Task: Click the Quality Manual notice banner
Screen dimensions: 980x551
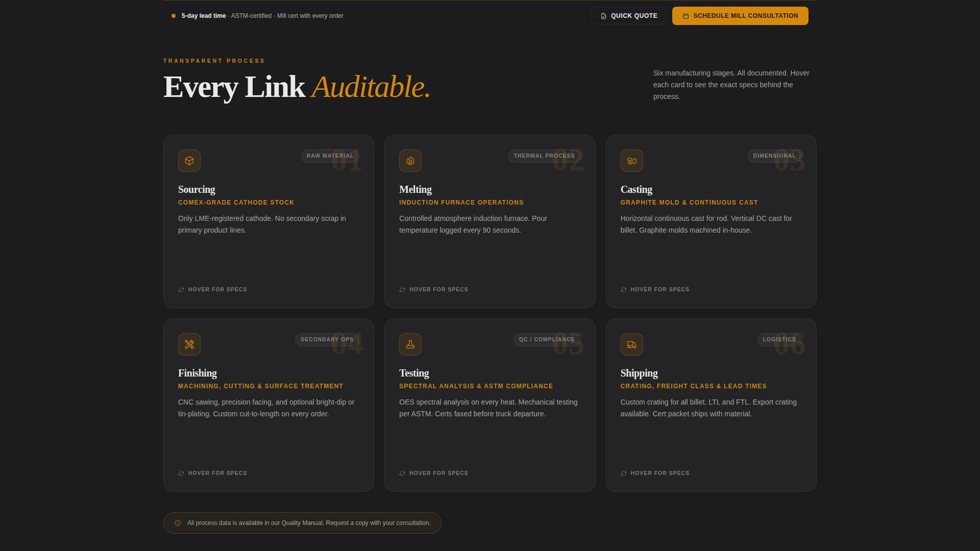Action: [x=302, y=522]
